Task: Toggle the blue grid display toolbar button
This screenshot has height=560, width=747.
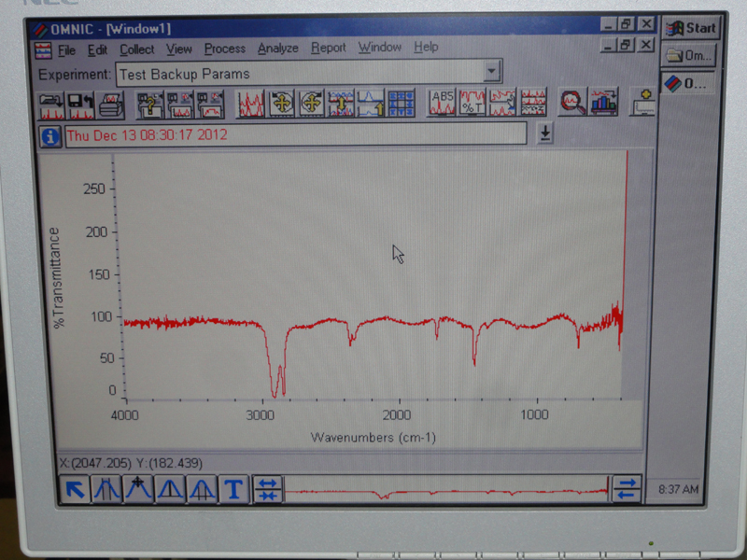Action: 401,103
